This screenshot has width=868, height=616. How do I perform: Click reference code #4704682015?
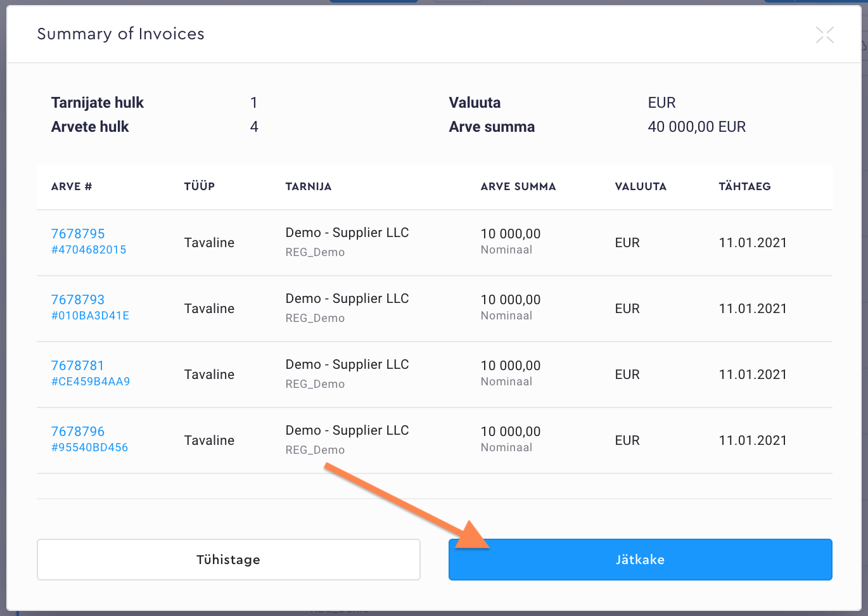pos(89,250)
